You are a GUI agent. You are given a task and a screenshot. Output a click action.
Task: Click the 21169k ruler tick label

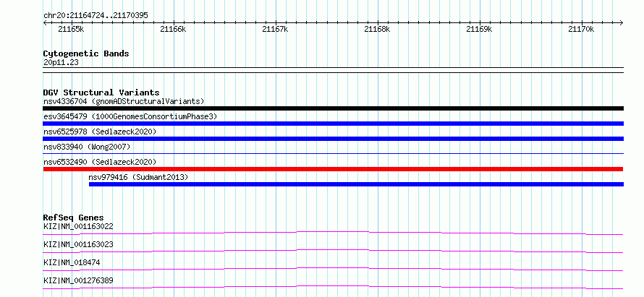[479, 29]
